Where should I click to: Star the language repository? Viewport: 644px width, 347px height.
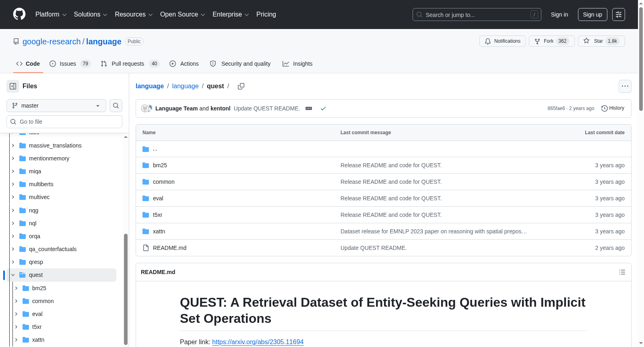tap(601, 41)
